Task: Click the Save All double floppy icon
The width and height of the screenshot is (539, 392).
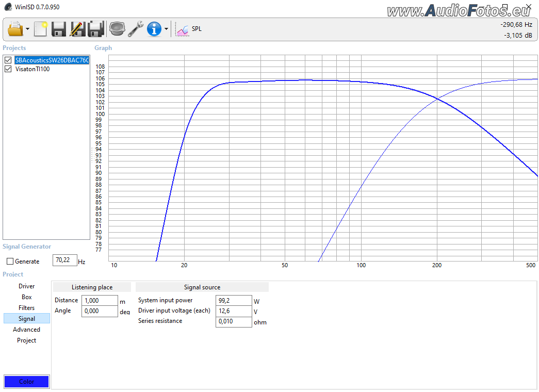Action: (96, 29)
